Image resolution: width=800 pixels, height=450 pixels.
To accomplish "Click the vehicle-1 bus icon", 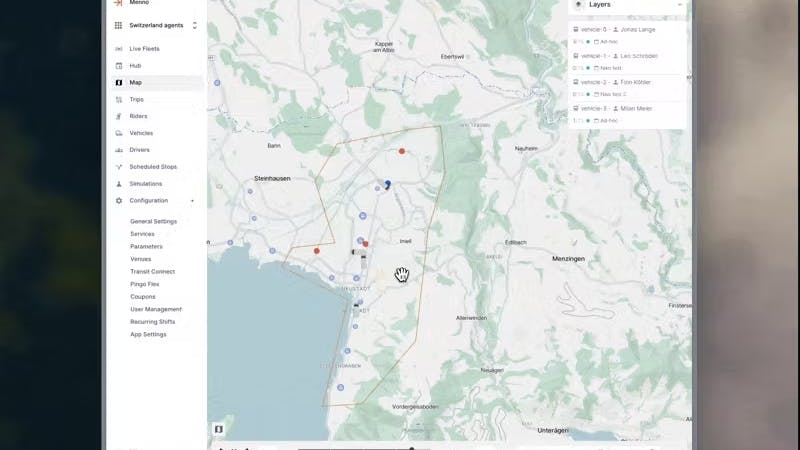I will tap(576, 56).
